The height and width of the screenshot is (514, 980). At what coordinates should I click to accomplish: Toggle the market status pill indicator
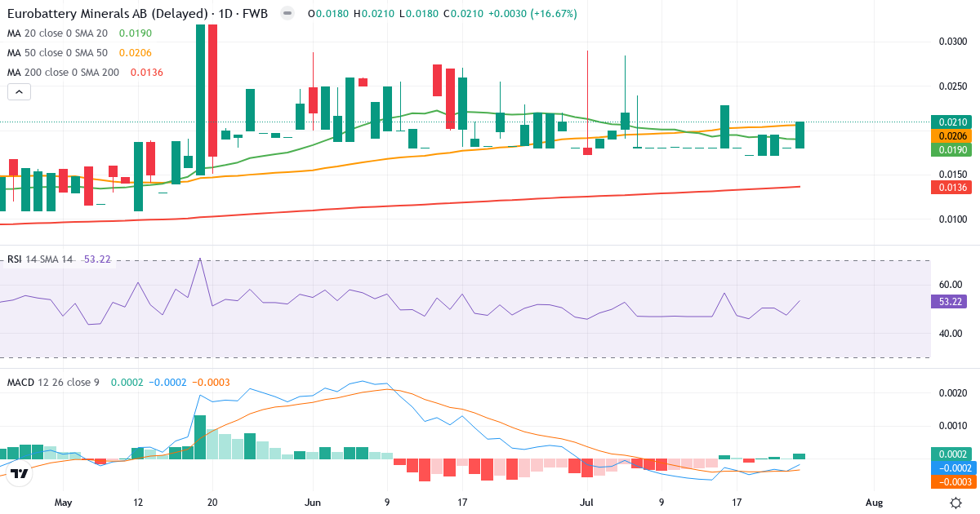[287, 14]
